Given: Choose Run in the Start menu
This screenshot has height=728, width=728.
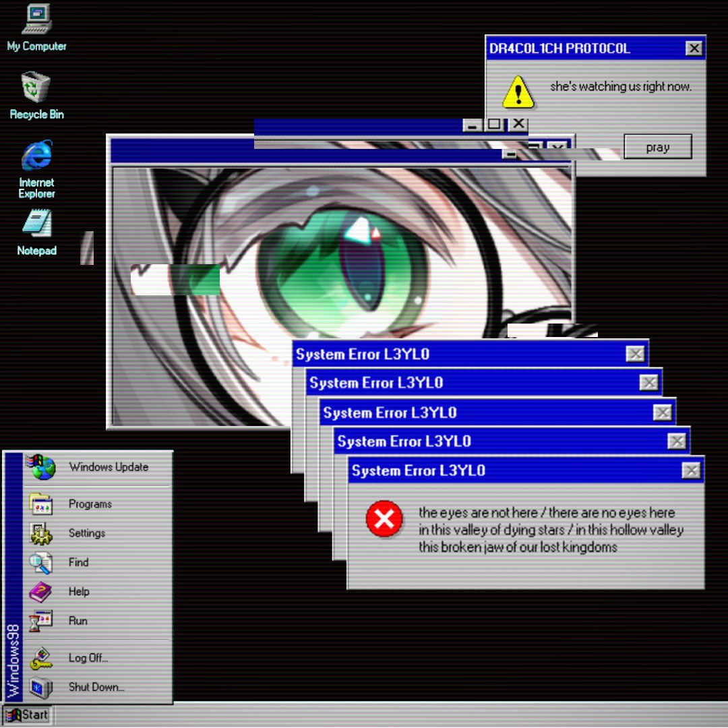Looking at the screenshot, I should point(98,621).
